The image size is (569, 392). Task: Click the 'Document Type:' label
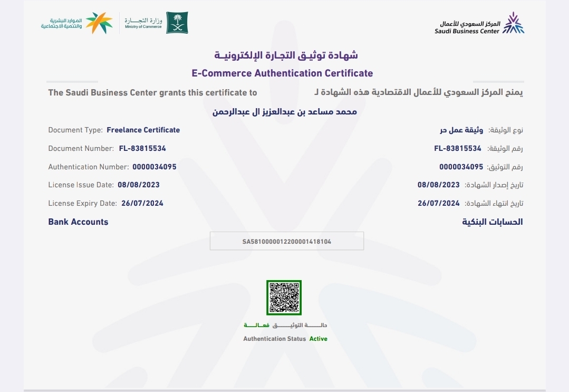[x=75, y=130]
